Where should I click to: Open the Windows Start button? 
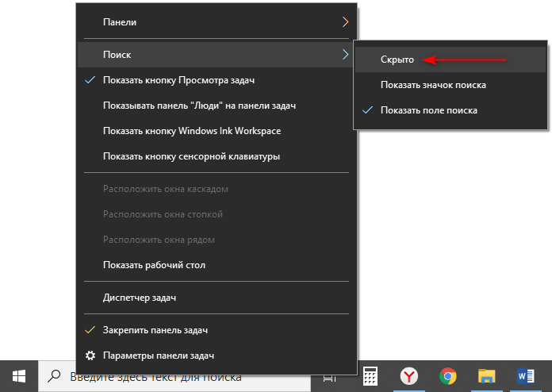point(19,376)
